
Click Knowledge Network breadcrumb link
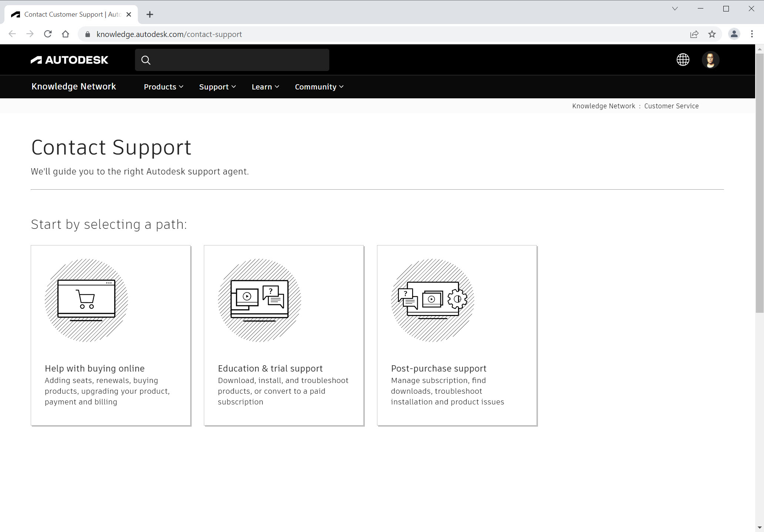click(603, 106)
